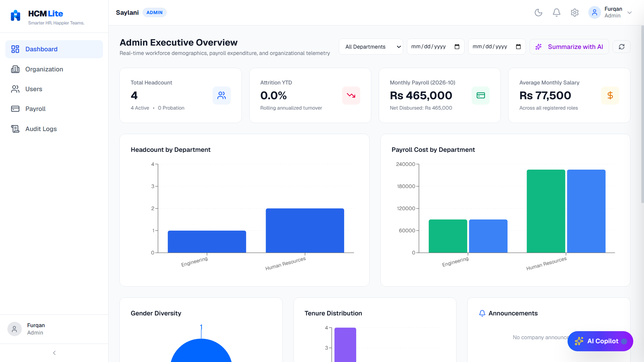
Task: Click the 0 Probation status text
Action: coord(171,108)
